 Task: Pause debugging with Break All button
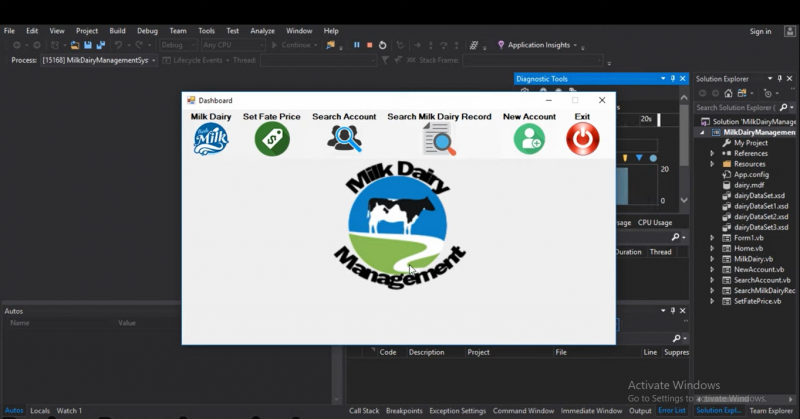pyautogui.click(x=357, y=45)
